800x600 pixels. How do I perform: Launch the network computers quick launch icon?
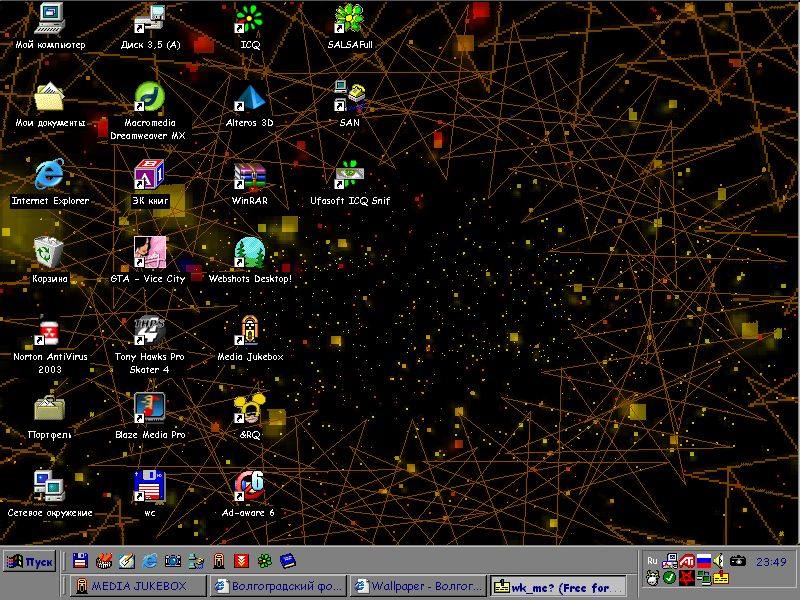pos(196,561)
